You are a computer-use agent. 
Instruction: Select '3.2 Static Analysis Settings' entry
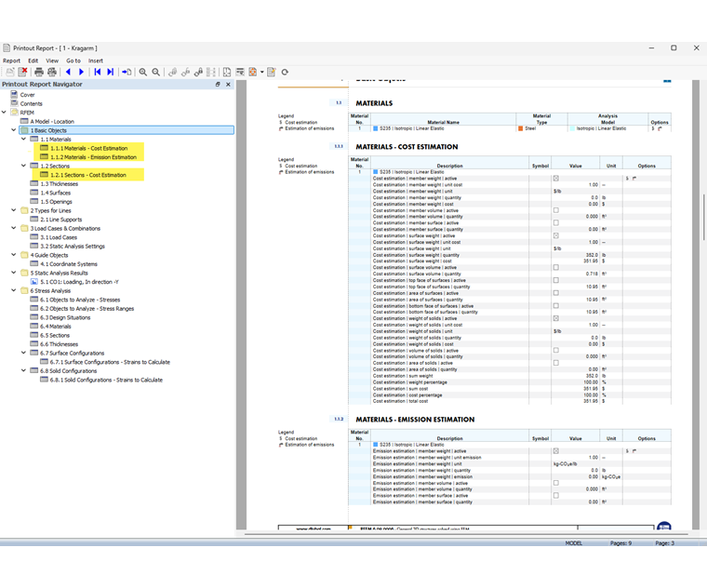point(73,247)
